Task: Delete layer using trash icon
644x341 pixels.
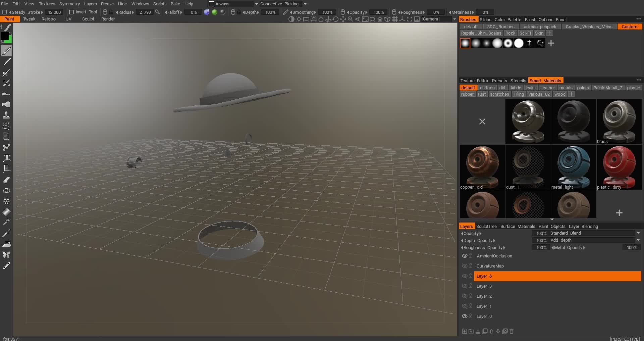Action: [512, 331]
